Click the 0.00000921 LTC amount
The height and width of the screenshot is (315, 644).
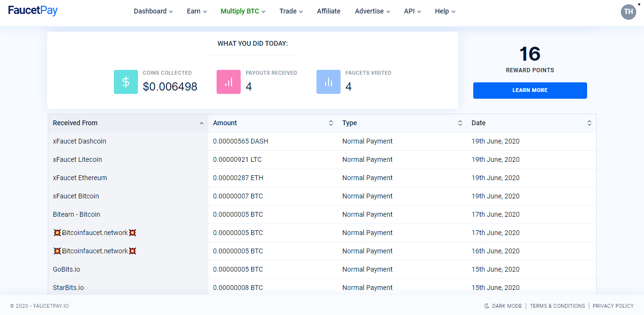coord(237,160)
